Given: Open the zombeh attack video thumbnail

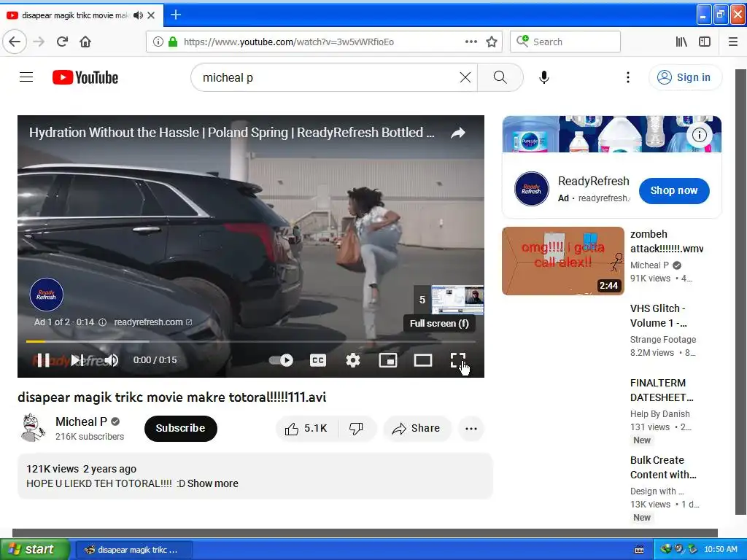Looking at the screenshot, I should 562,261.
